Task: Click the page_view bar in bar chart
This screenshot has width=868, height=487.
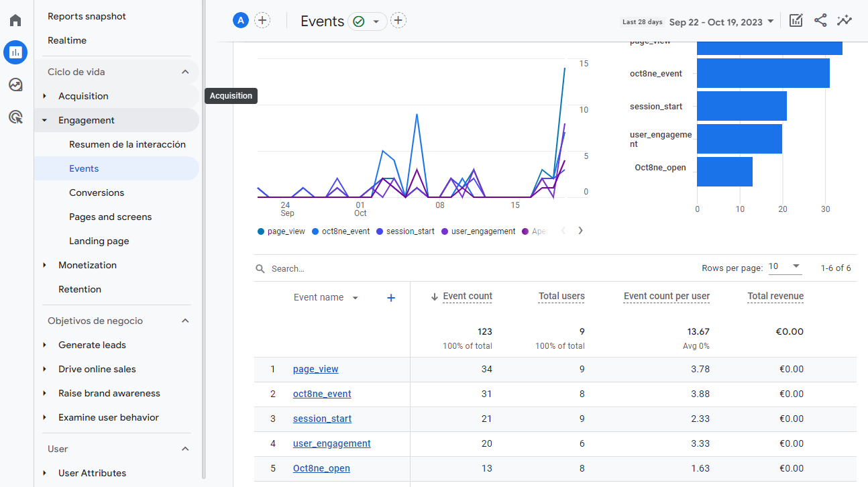Action: [769, 48]
